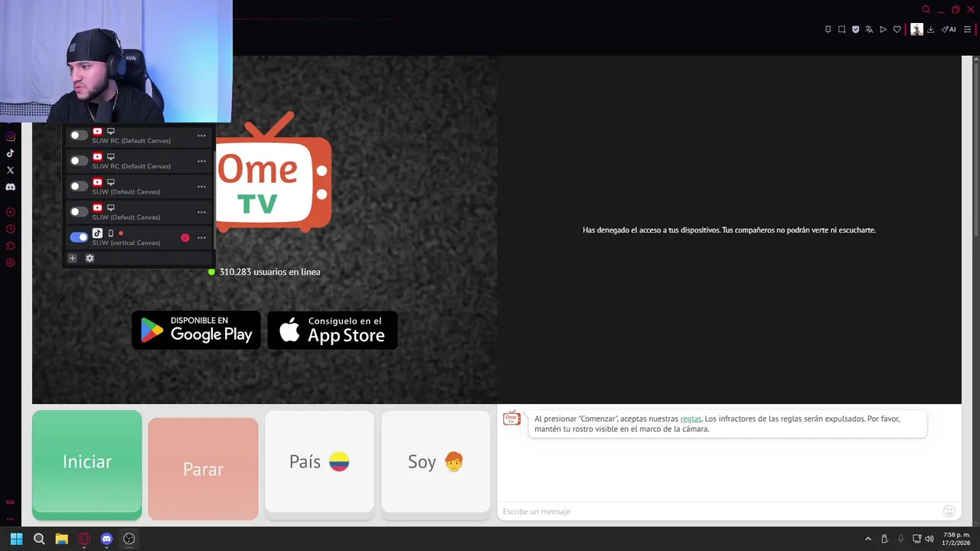980x551 pixels.
Task: Open the País country selector
Action: pyautogui.click(x=319, y=461)
